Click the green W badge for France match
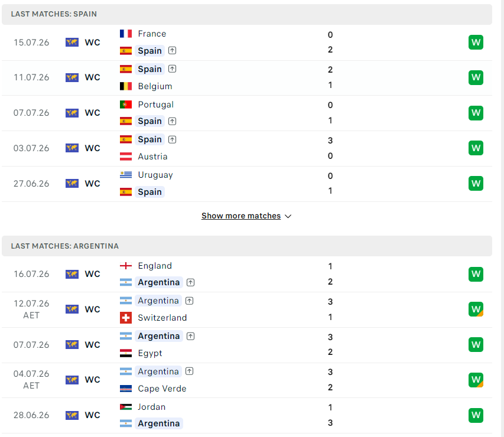 [x=476, y=42]
